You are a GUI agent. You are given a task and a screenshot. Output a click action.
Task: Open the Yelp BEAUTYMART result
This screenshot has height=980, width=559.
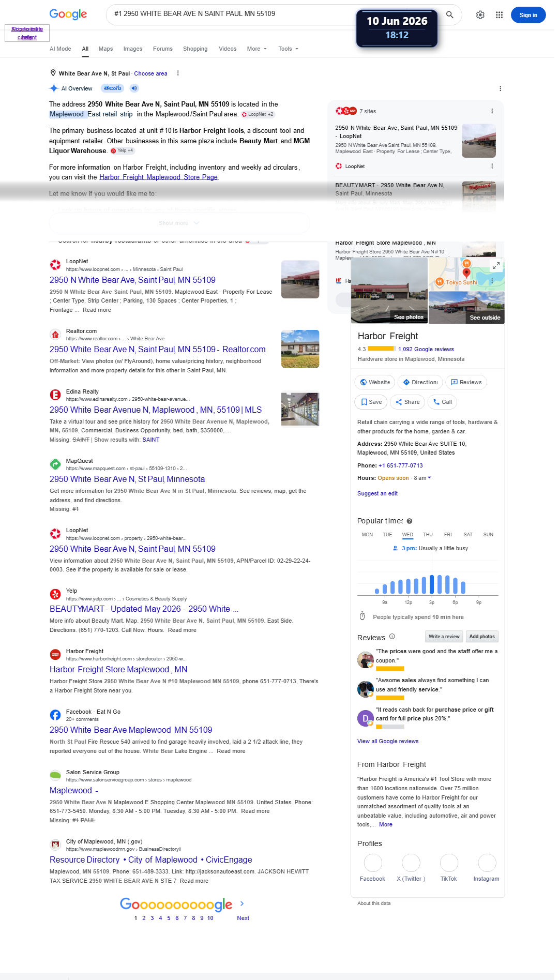click(x=144, y=609)
